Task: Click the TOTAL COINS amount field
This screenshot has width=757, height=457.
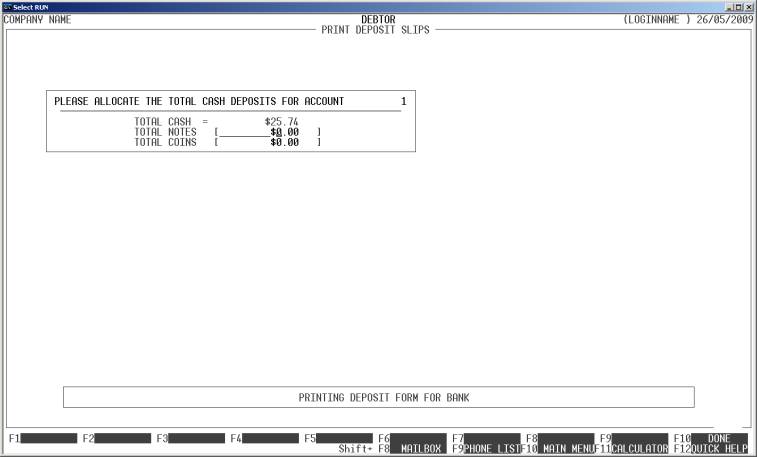Action: pyautogui.click(x=267, y=143)
